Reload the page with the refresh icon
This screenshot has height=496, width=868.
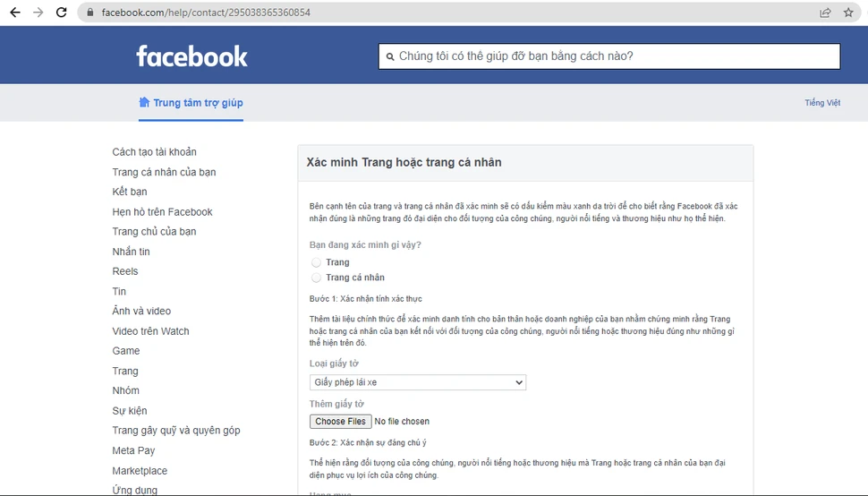(62, 13)
